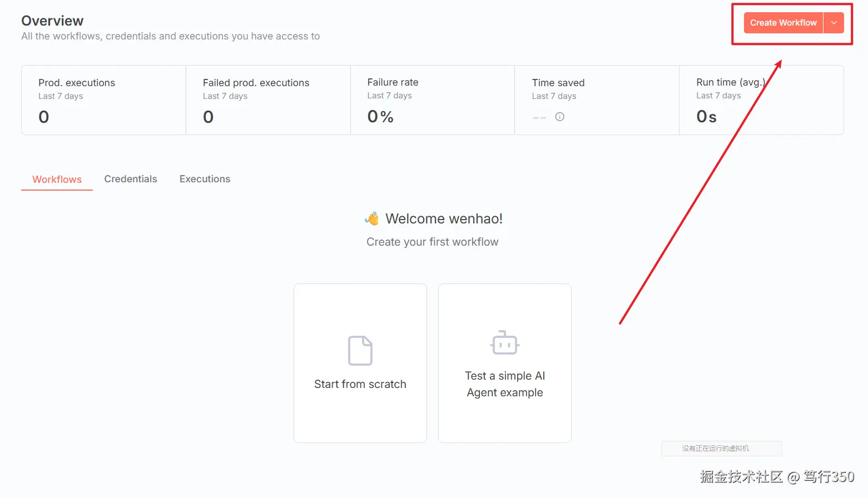This screenshot has height=498, width=868.
Task: Click the info icon under Time saved
Action: point(560,117)
